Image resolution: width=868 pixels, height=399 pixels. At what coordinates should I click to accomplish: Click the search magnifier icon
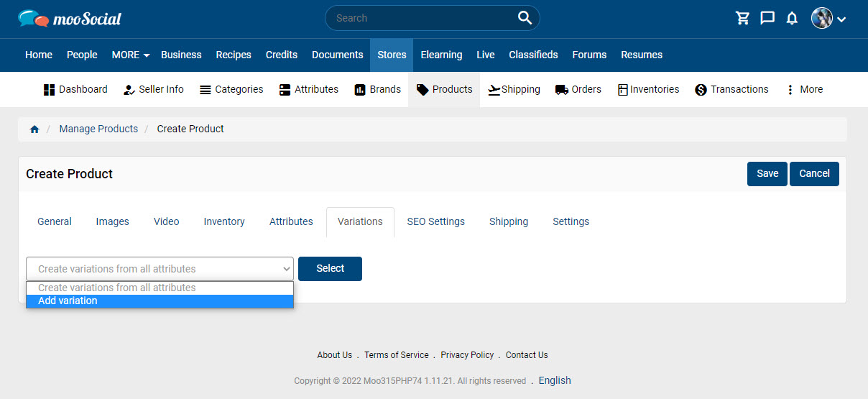pyautogui.click(x=525, y=18)
